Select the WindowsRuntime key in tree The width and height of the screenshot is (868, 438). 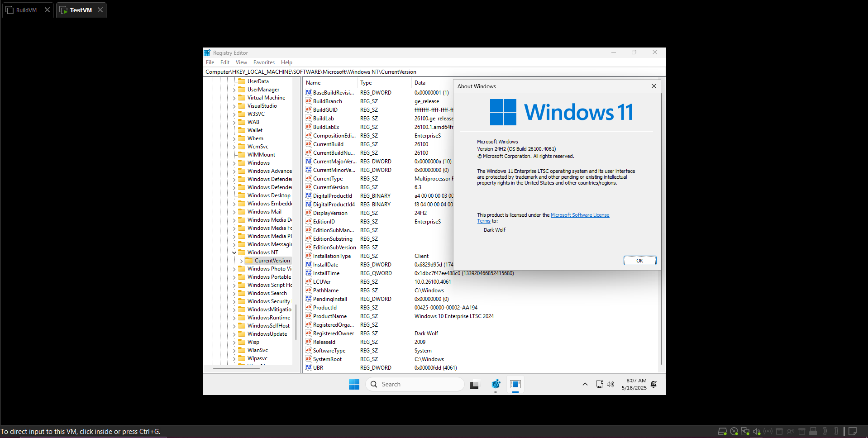[269, 318]
